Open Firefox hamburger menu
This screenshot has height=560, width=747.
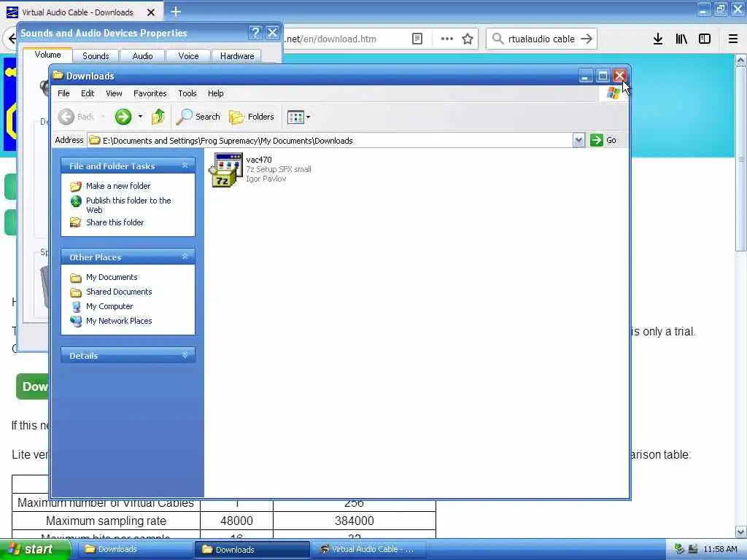[733, 39]
